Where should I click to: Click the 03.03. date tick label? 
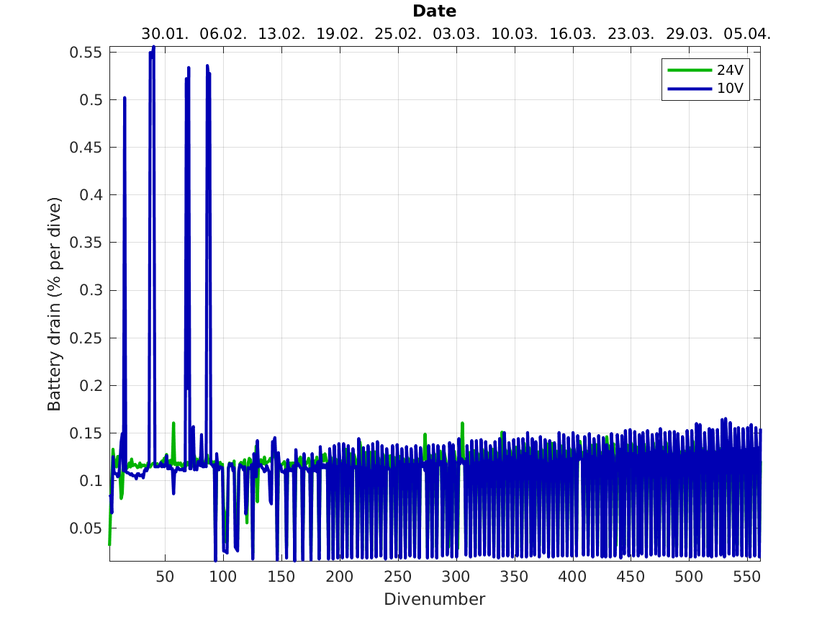click(456, 35)
